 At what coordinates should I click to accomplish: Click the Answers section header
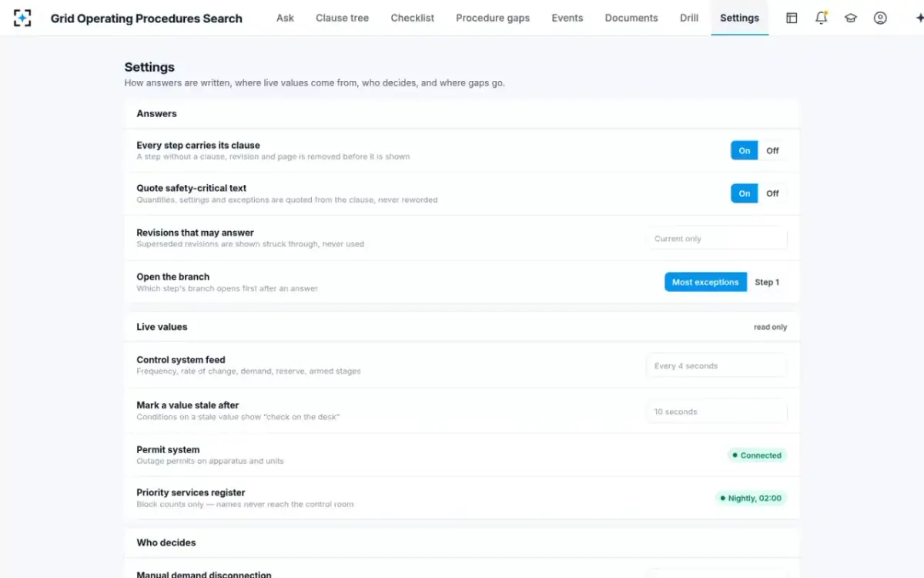(157, 113)
